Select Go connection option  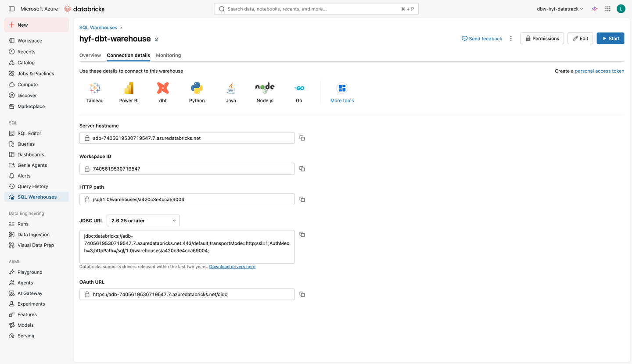coord(299,93)
